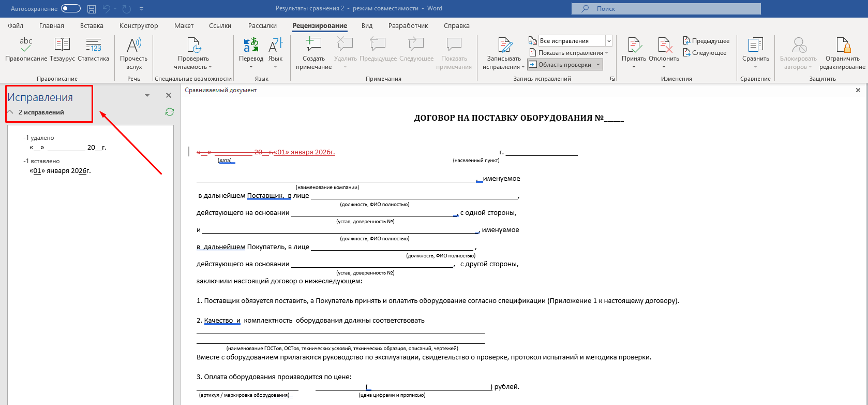868x405 pixels.
Task: Show document Статистика word count
Action: 94,50
